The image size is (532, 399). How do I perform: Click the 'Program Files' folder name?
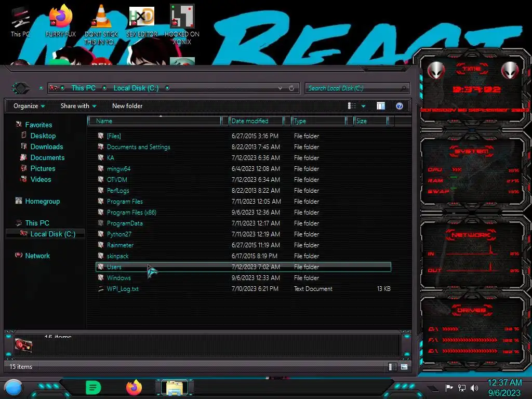(x=125, y=201)
